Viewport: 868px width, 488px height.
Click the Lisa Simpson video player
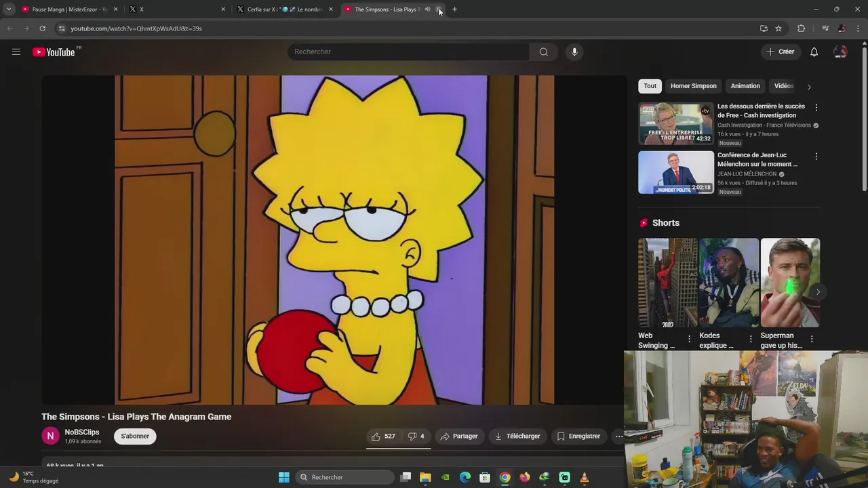(334, 240)
